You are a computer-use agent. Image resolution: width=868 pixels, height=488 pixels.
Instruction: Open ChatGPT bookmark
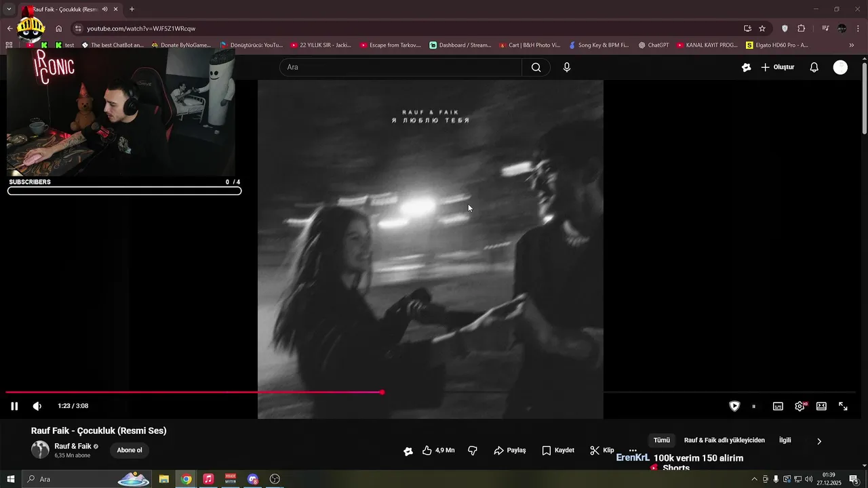pyautogui.click(x=654, y=45)
